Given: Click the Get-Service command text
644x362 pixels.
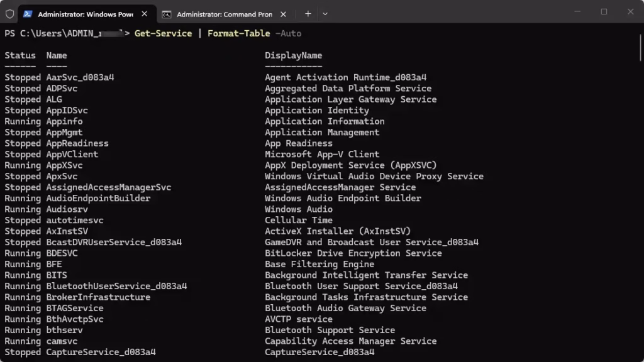Looking at the screenshot, I should (163, 33).
